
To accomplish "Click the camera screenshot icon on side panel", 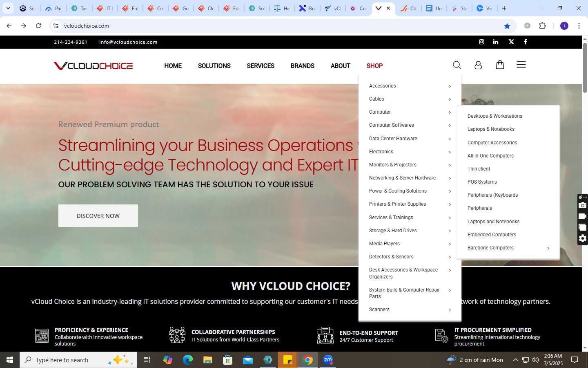I will (583, 205).
